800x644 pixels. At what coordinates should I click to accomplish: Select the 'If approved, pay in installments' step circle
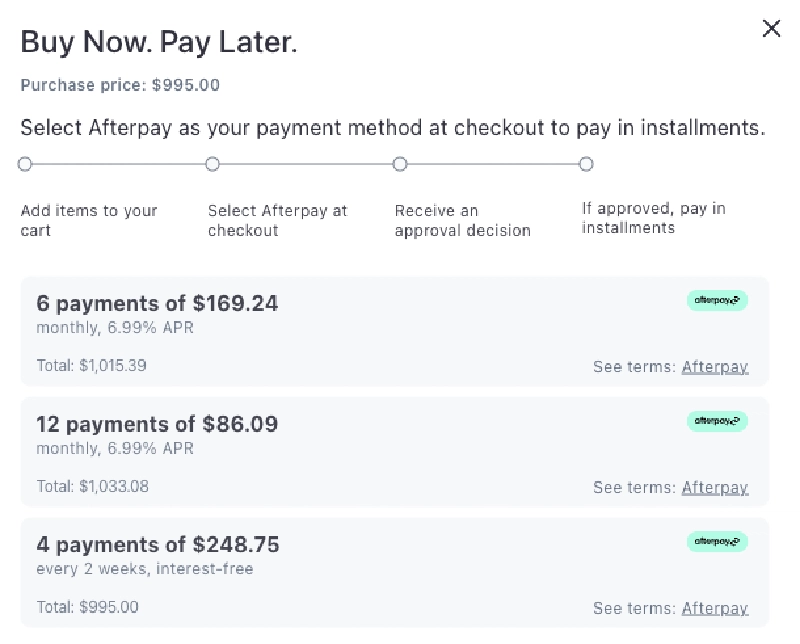pyautogui.click(x=586, y=163)
